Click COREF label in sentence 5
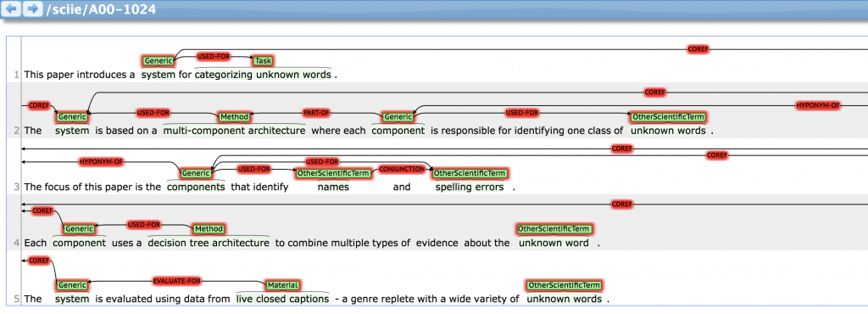868x314 pixels. (39, 261)
